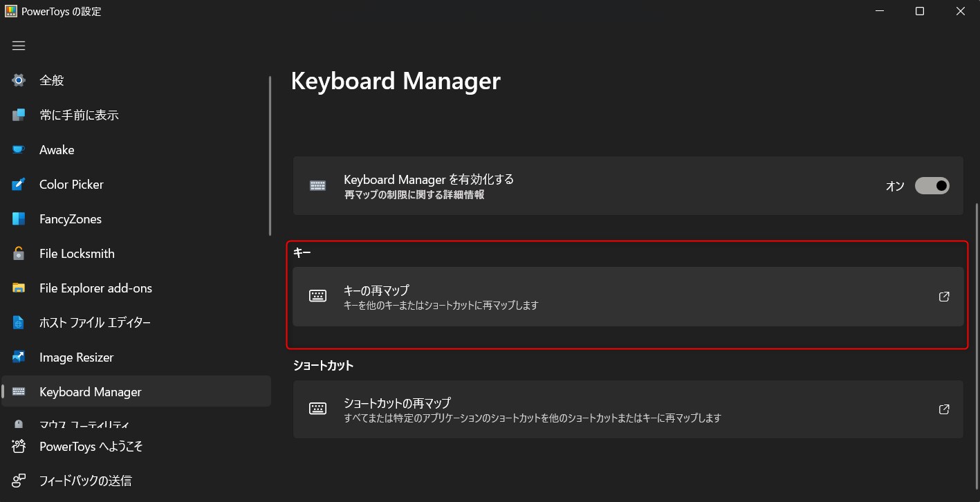Open the キーの再マップ card
980x502 pixels.
pyautogui.click(x=628, y=297)
